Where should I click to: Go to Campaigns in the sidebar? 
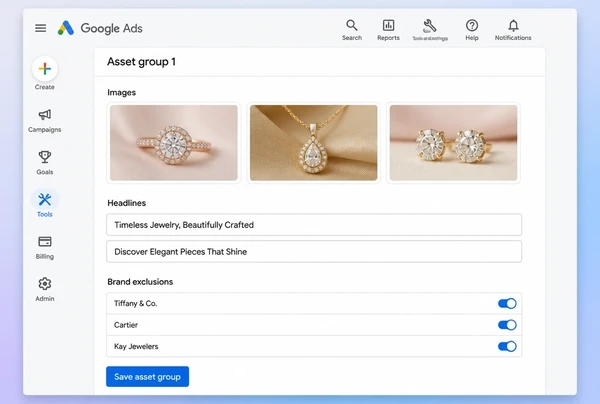pos(45,121)
